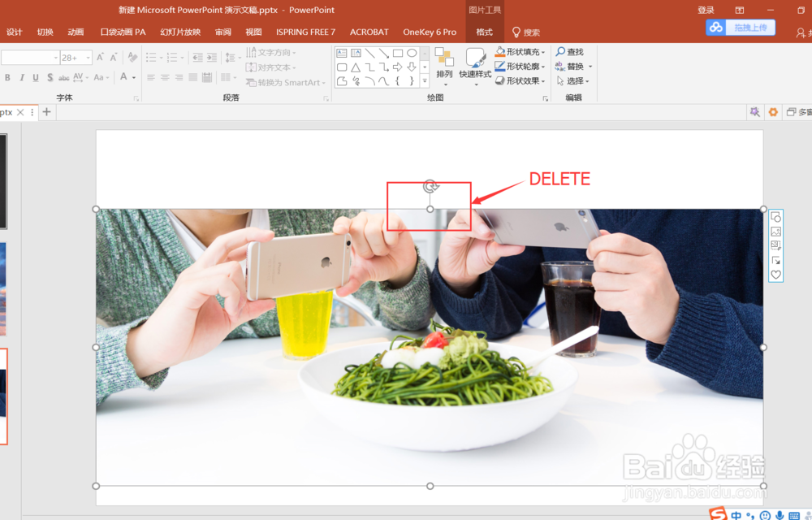812x520 pixels.
Task: Select left brace shape
Action: click(x=398, y=80)
